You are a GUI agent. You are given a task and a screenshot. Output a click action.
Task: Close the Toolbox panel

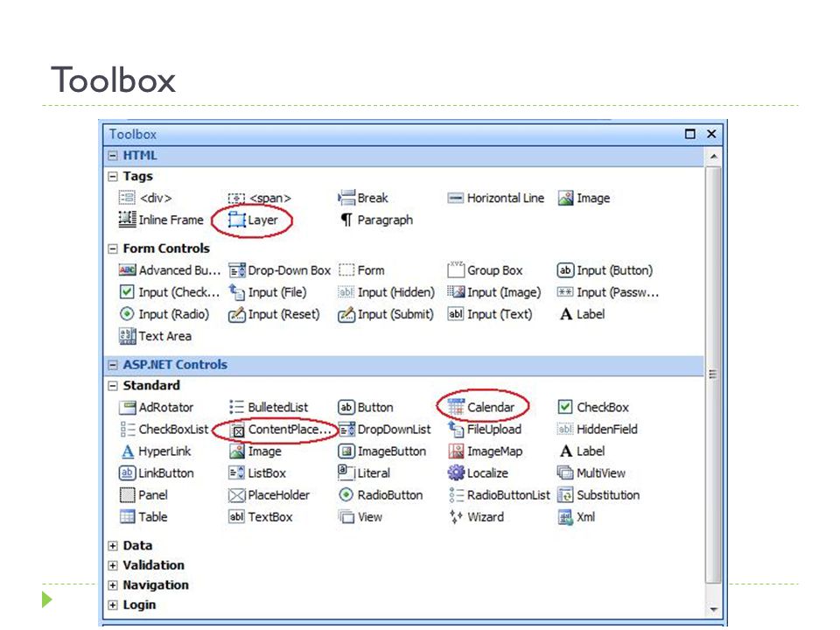(711, 134)
